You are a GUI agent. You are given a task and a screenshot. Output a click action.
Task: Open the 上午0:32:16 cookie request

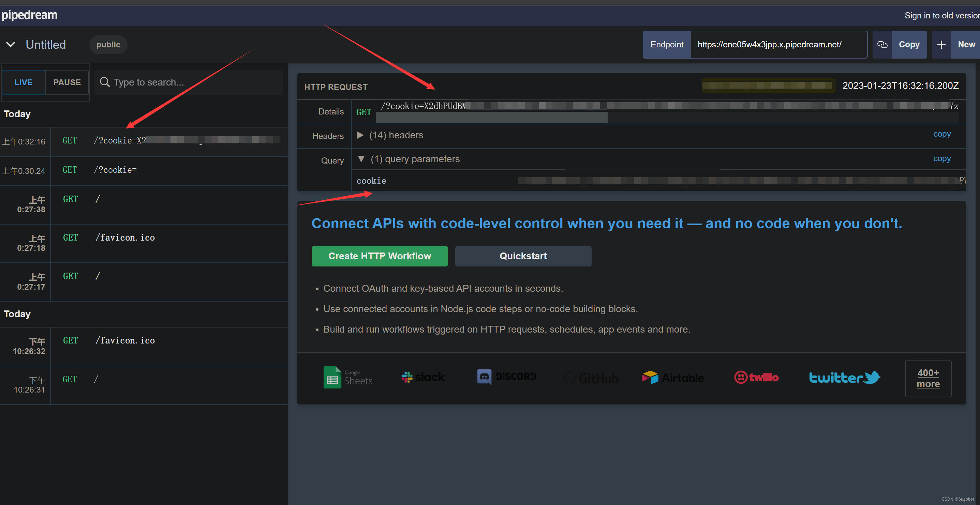pyautogui.click(x=144, y=141)
